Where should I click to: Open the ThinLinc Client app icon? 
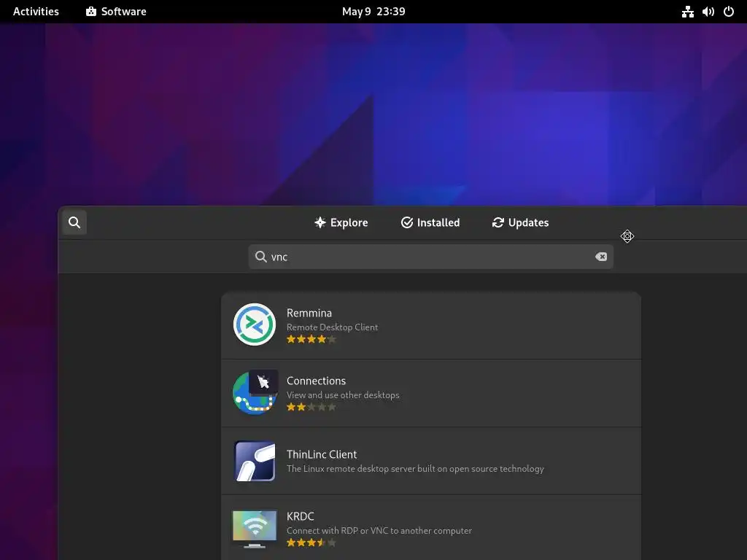tap(255, 461)
